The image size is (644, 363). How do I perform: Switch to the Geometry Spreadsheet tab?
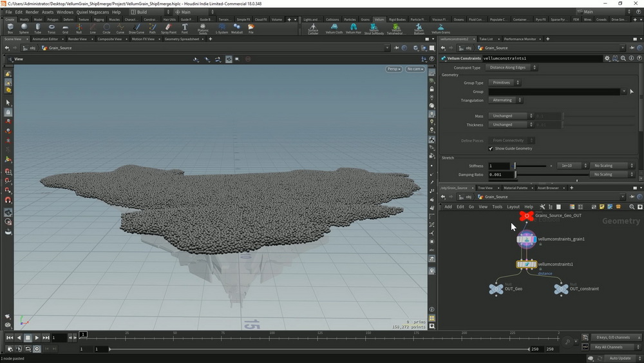[x=182, y=39]
